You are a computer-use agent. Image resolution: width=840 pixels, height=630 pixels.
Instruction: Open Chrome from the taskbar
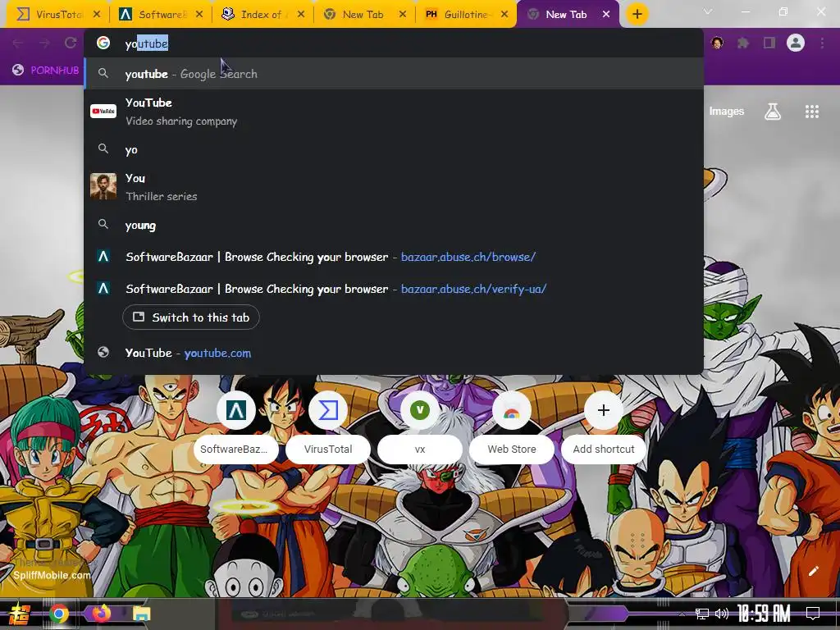click(x=59, y=614)
